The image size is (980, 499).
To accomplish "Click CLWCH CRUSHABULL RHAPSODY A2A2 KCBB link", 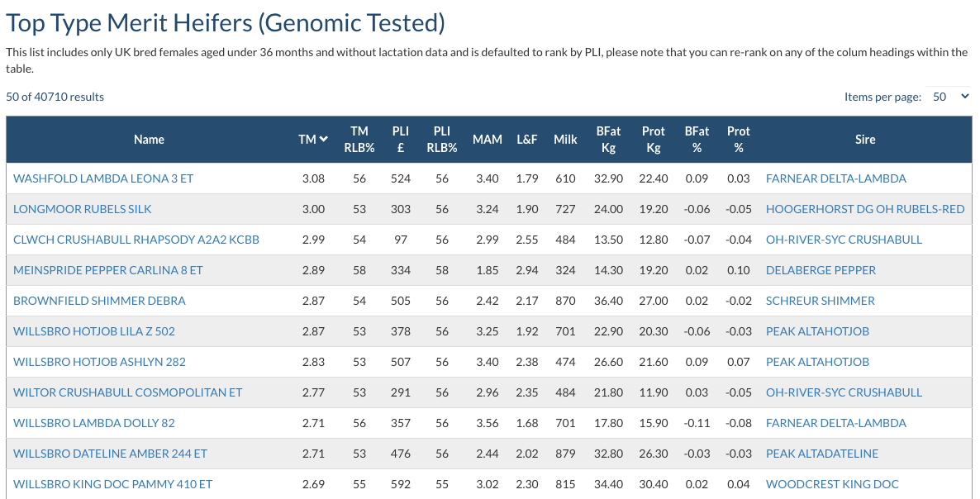I will [136, 240].
